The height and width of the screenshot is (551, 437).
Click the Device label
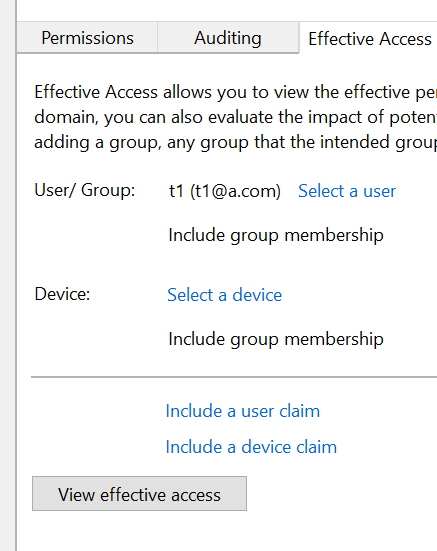click(63, 294)
